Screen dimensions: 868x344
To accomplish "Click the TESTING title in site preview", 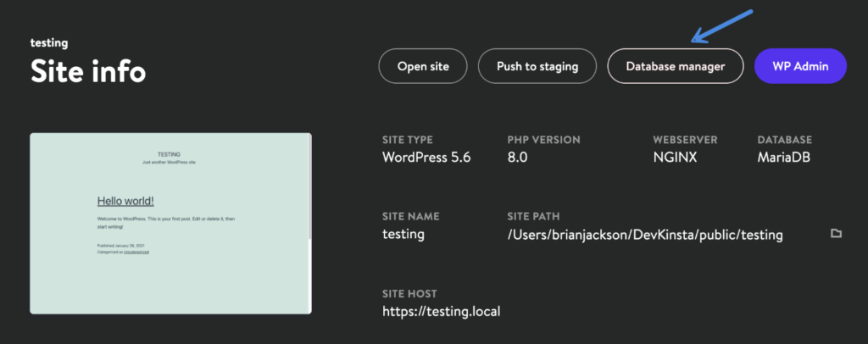I will (169, 154).
